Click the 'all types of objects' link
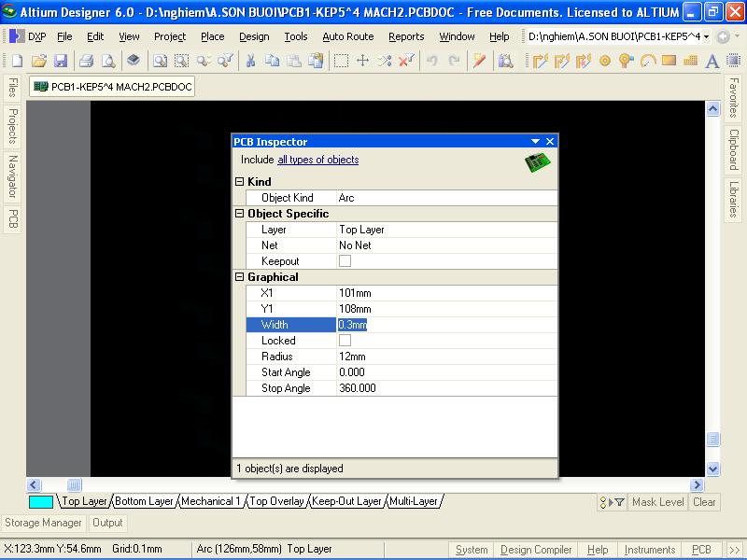The height and width of the screenshot is (560, 747). click(x=317, y=160)
